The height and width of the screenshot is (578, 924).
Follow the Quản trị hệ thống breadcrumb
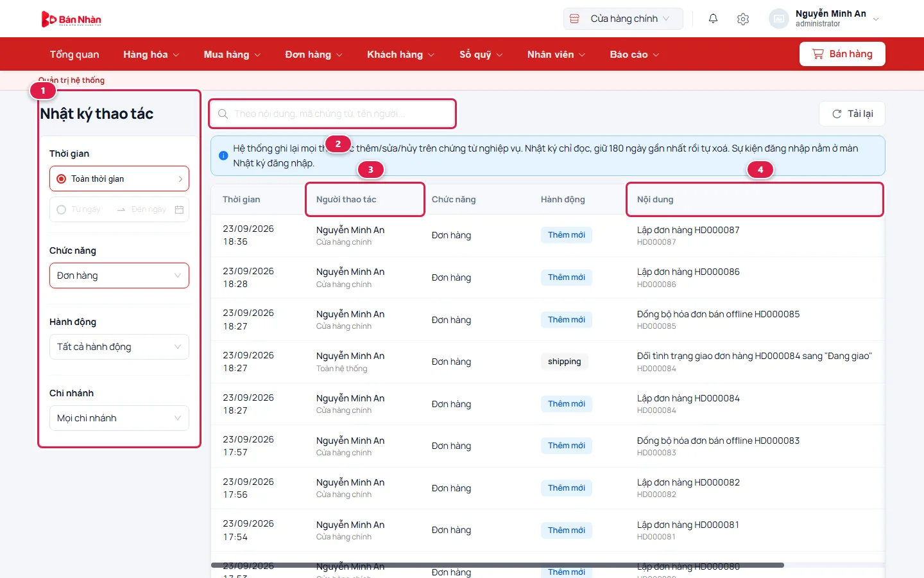click(71, 80)
